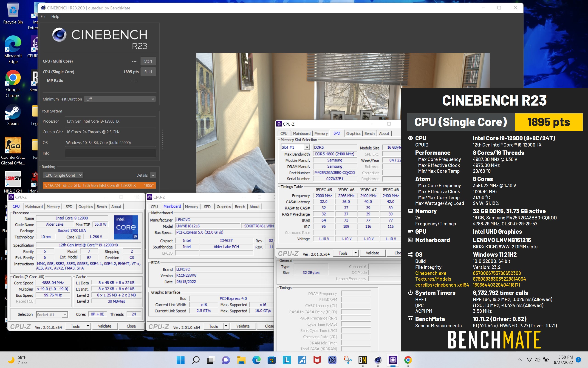588x368 pixels.
Task: Open Microsoft Edge from the taskbar
Action: pyautogui.click(x=256, y=360)
